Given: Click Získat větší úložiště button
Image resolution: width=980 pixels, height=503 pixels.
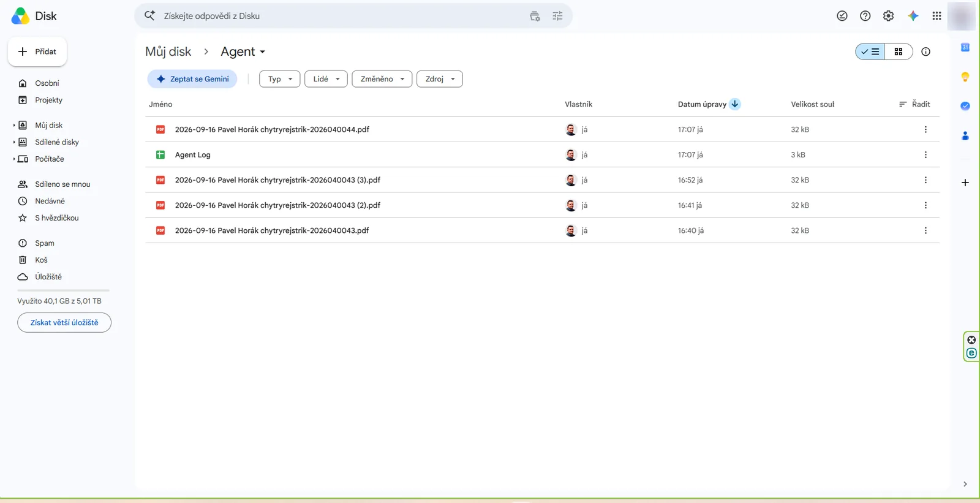Looking at the screenshot, I should (64, 322).
